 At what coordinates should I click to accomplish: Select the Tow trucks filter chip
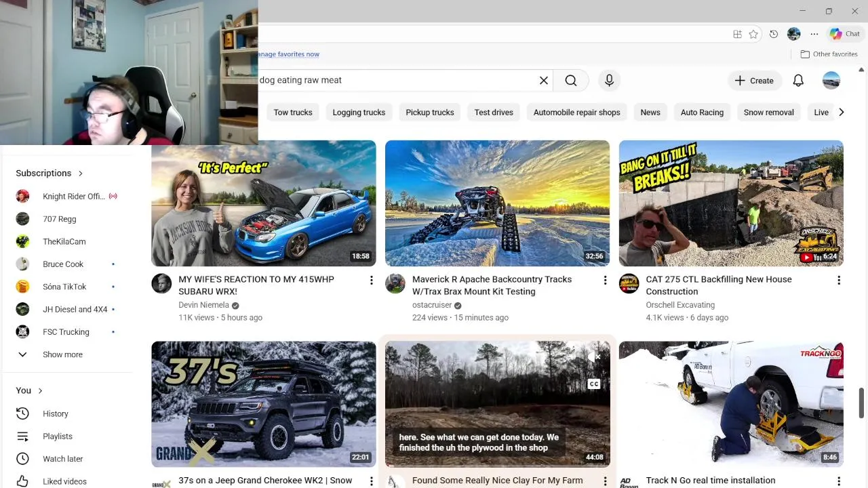click(293, 113)
